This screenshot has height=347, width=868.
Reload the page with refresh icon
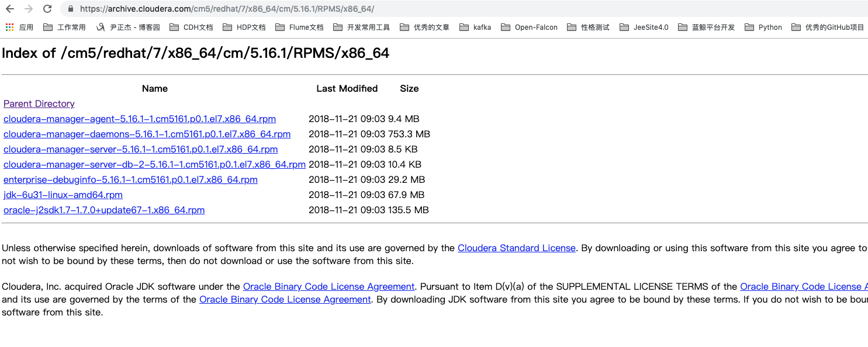(x=47, y=9)
